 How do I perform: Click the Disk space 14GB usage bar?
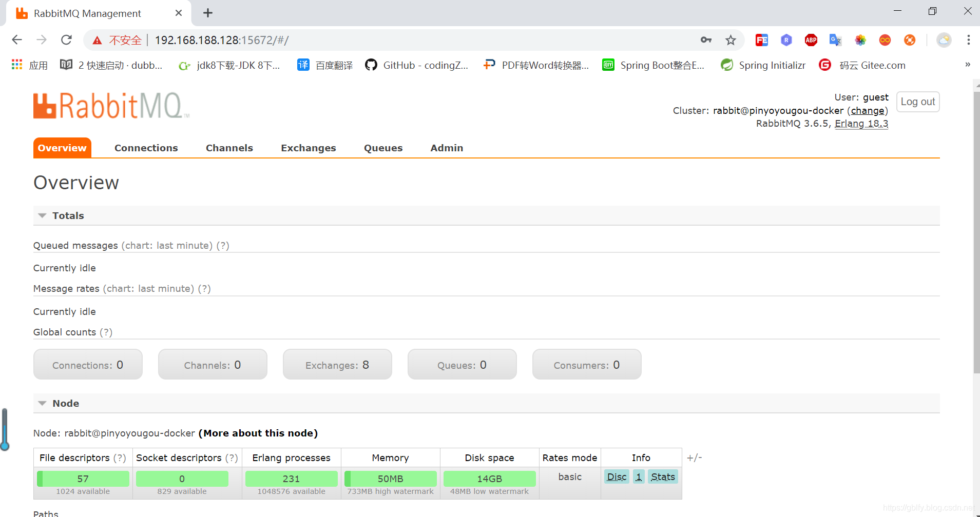(x=489, y=479)
